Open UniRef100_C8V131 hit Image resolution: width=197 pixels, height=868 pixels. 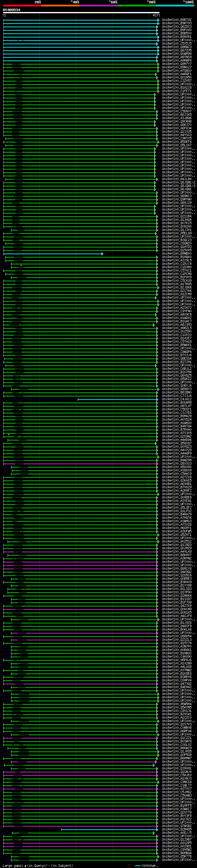click(x=176, y=711)
